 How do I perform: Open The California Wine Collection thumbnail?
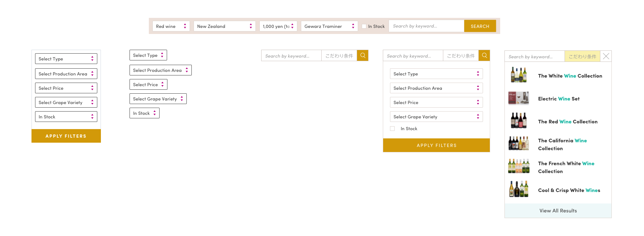519,144
